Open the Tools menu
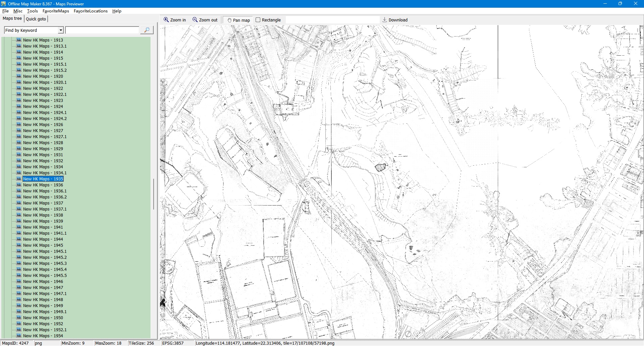644x346 pixels. coord(32,11)
